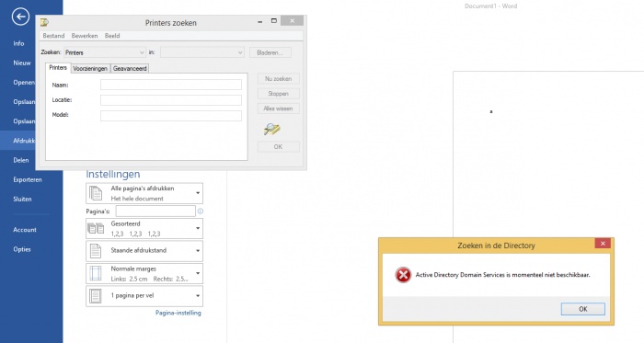Viewport: 644px width, 343px height.
Task: Click the Alles wissen button
Action: click(279, 109)
